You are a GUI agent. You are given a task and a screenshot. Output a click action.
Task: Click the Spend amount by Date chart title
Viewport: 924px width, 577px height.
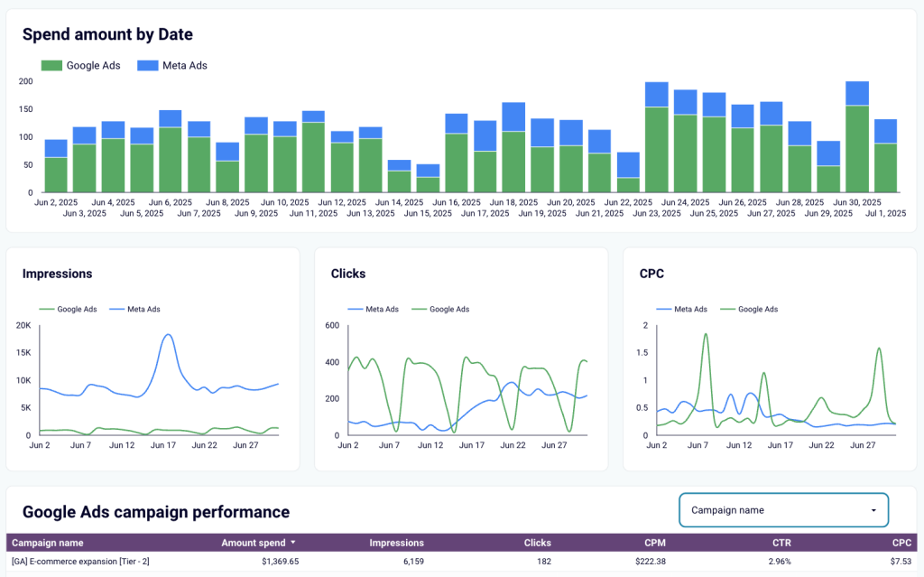coord(107,34)
